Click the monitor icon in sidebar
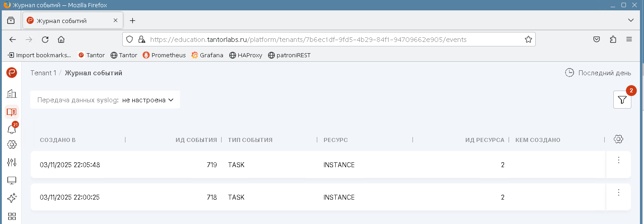 [x=12, y=180]
